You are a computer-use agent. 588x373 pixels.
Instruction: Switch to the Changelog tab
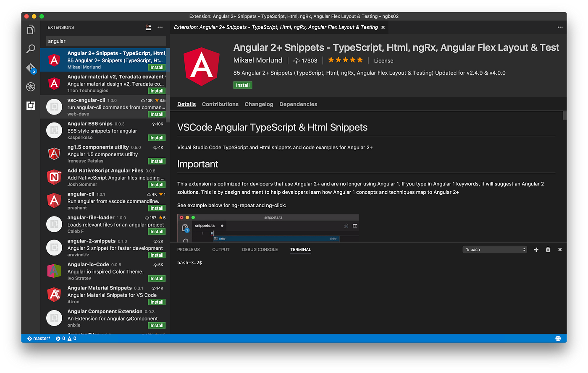(x=259, y=104)
